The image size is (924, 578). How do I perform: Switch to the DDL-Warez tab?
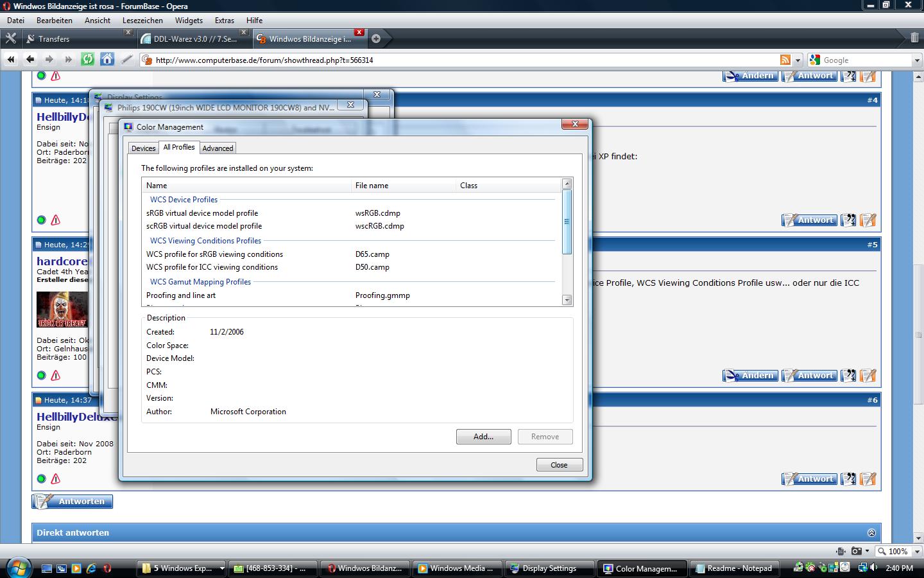point(194,39)
